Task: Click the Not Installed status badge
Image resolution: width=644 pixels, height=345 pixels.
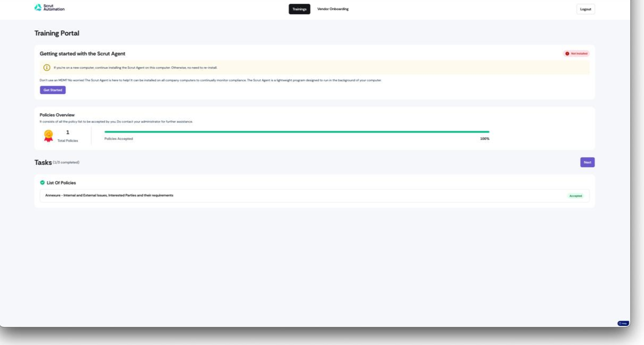Action: 576,54
